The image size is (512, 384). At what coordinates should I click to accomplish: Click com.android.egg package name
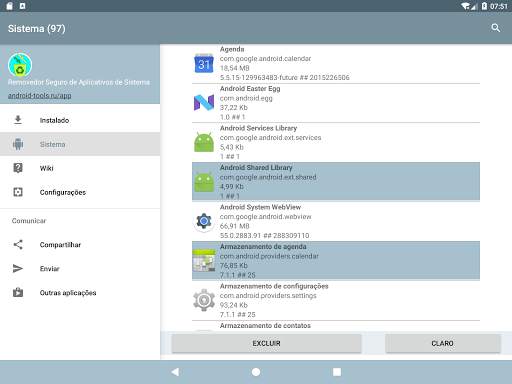tap(246, 98)
